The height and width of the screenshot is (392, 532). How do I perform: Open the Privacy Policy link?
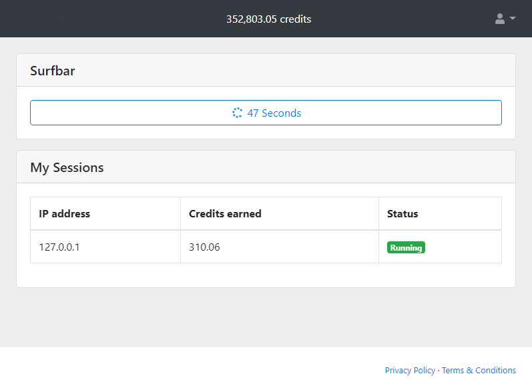pyautogui.click(x=410, y=371)
